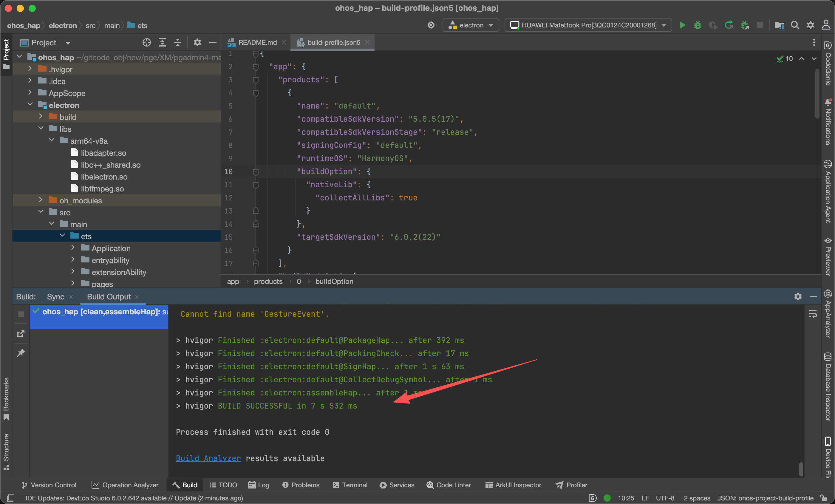
Task: Start debugging with the bug icon
Action: pyautogui.click(x=698, y=25)
